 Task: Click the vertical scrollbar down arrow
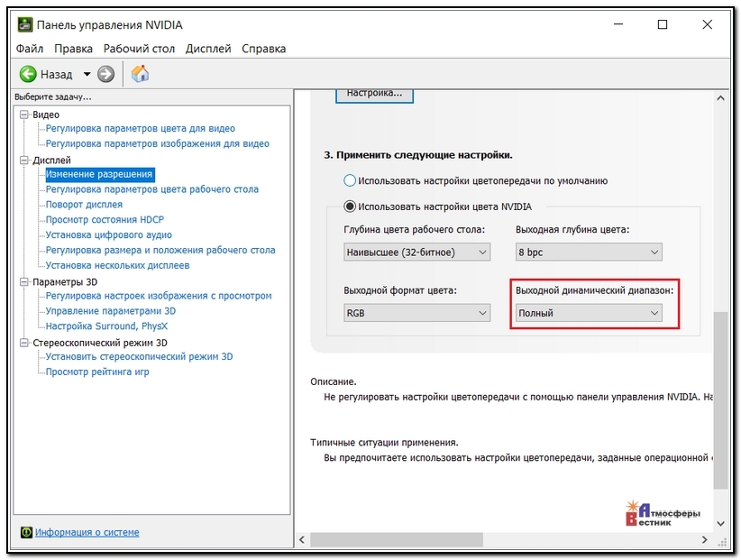(x=720, y=523)
